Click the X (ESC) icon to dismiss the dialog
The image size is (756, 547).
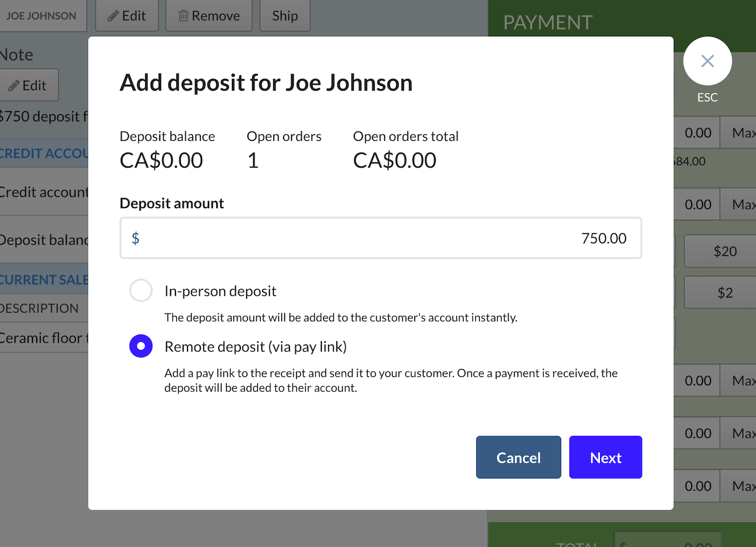pos(707,61)
